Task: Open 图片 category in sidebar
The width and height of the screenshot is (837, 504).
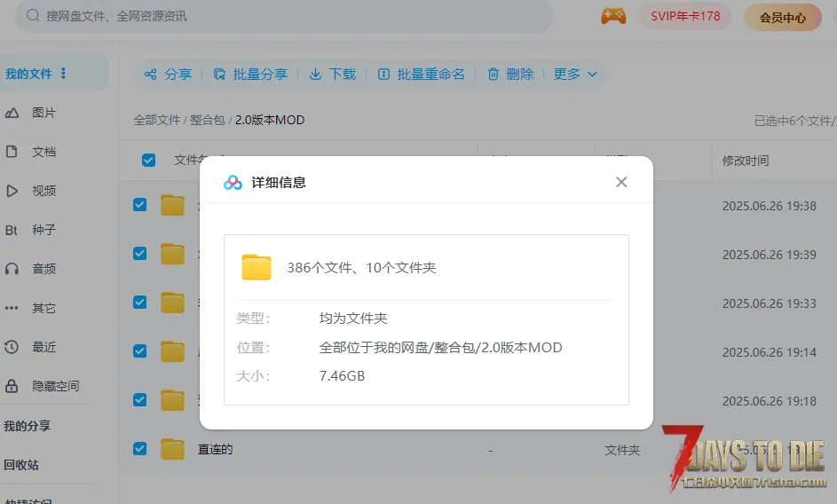Action: 43,113
